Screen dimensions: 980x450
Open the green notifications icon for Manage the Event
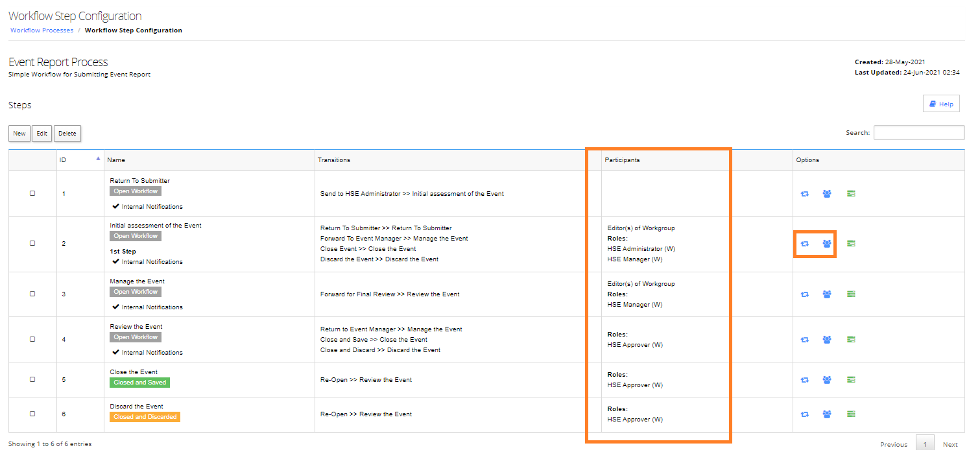click(x=851, y=294)
